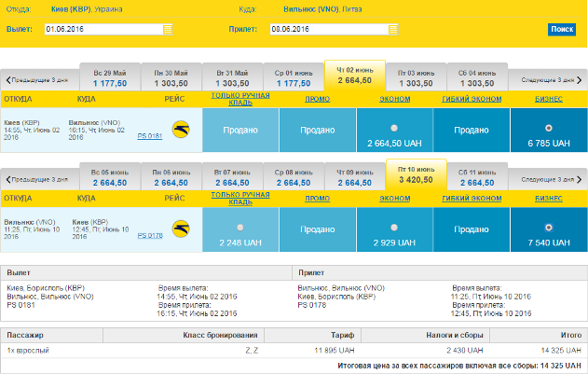Image resolution: width=588 pixels, height=374 pixels.
Task: Click airline logo for flight PS 0178
Action: 181,227
